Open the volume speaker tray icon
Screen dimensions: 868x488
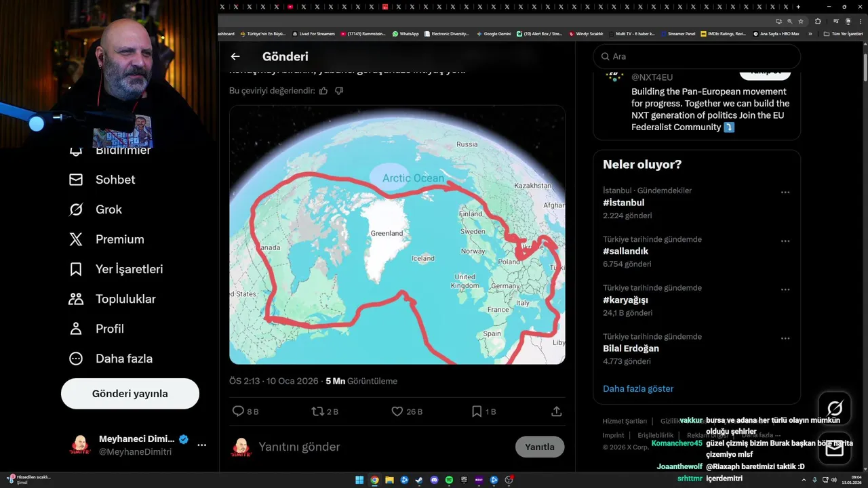click(x=833, y=480)
